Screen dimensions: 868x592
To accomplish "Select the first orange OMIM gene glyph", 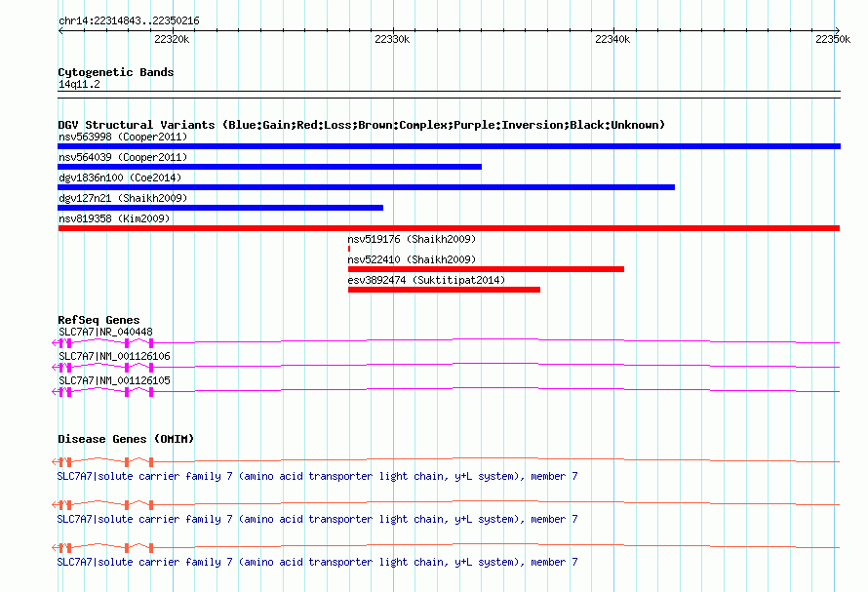I will pyautogui.click(x=446, y=461).
